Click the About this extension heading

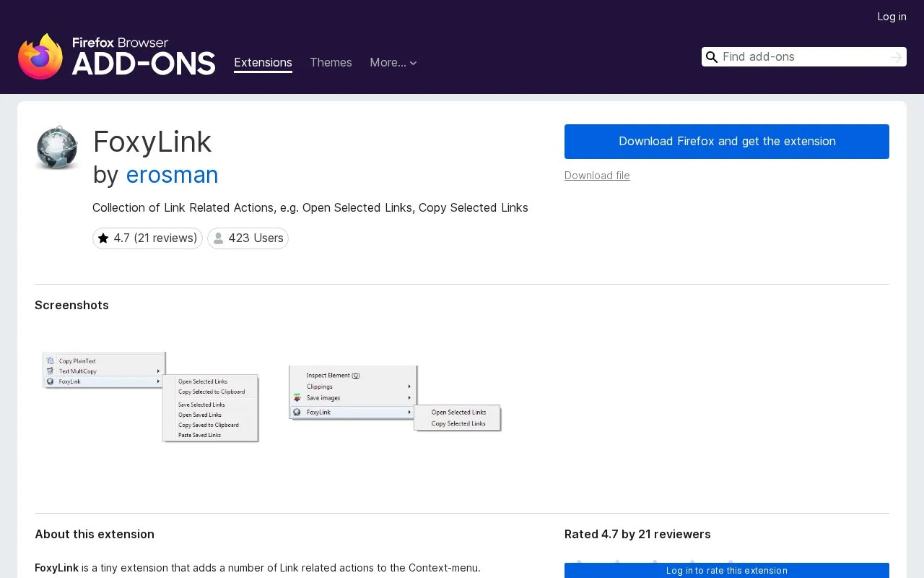pyautogui.click(x=95, y=534)
